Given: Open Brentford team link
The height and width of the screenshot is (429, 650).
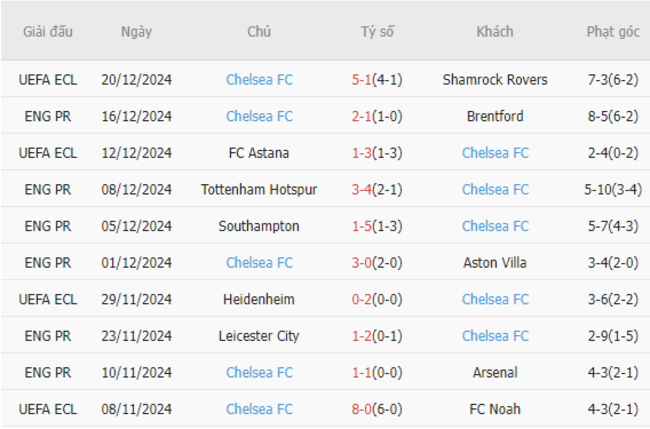Looking at the screenshot, I should pyautogui.click(x=495, y=116).
